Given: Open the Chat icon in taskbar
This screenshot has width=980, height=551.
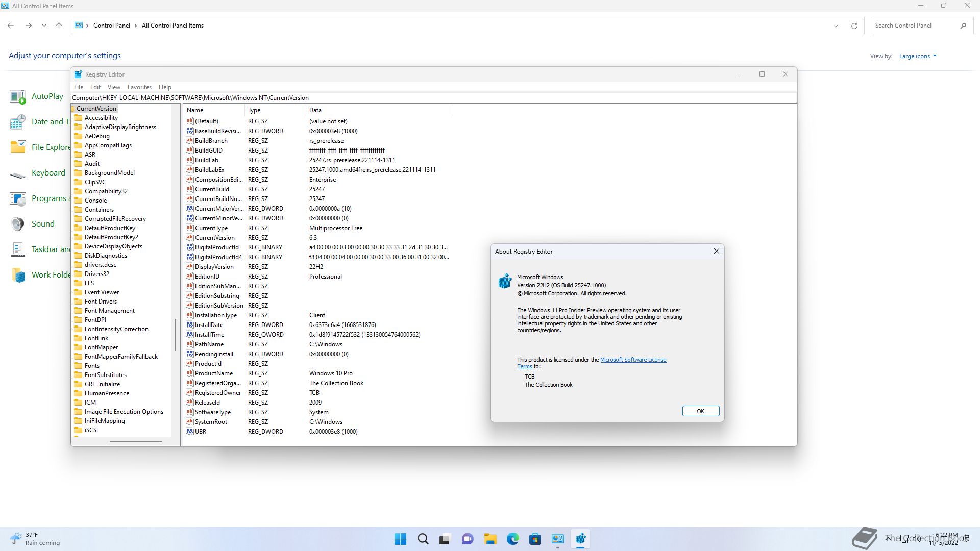Looking at the screenshot, I should (x=468, y=539).
